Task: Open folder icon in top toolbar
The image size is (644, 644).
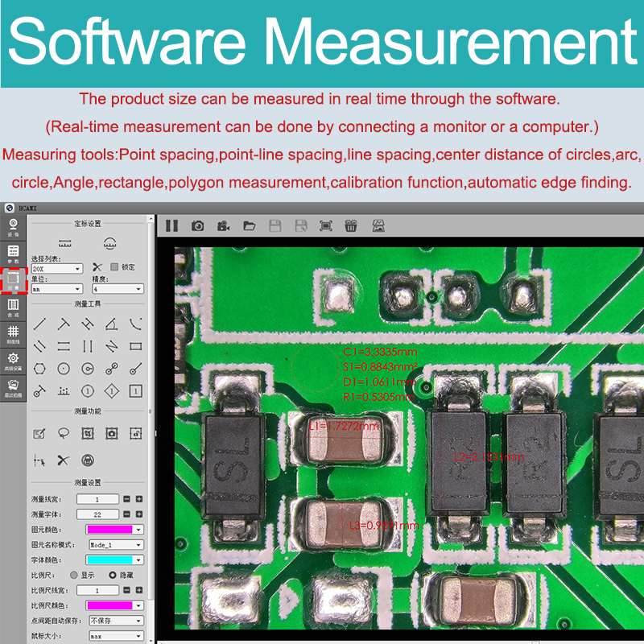Action: tap(249, 226)
